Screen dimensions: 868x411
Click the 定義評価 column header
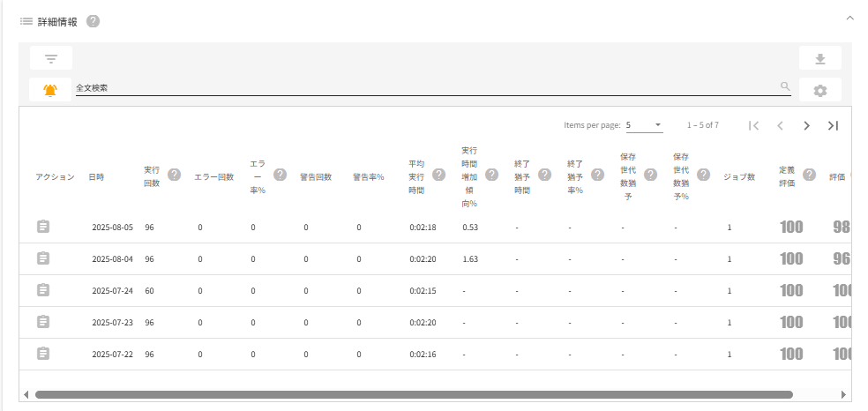pos(787,177)
